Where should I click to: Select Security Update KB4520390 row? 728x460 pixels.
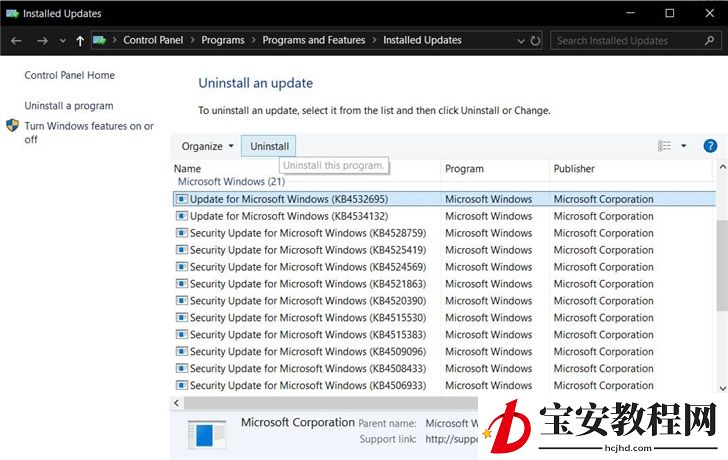click(444, 301)
